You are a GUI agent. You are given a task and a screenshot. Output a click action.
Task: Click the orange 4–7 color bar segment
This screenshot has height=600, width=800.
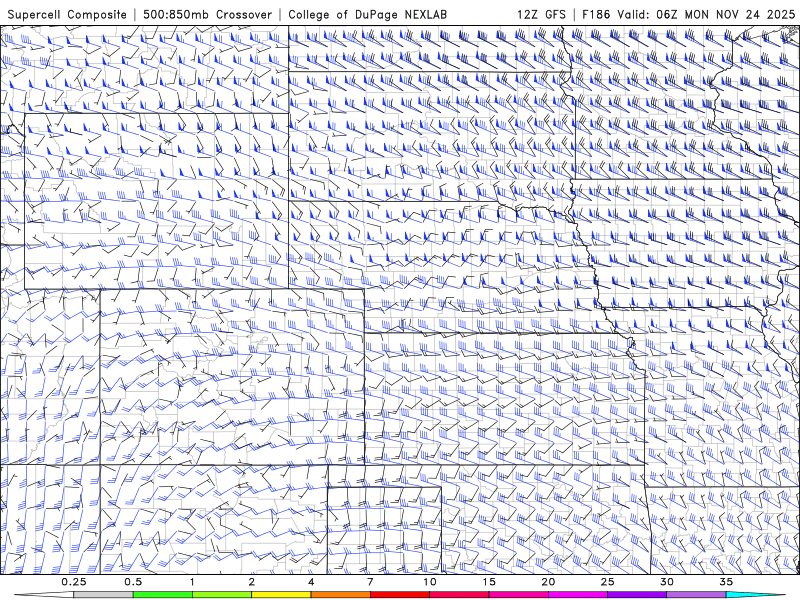340,595
